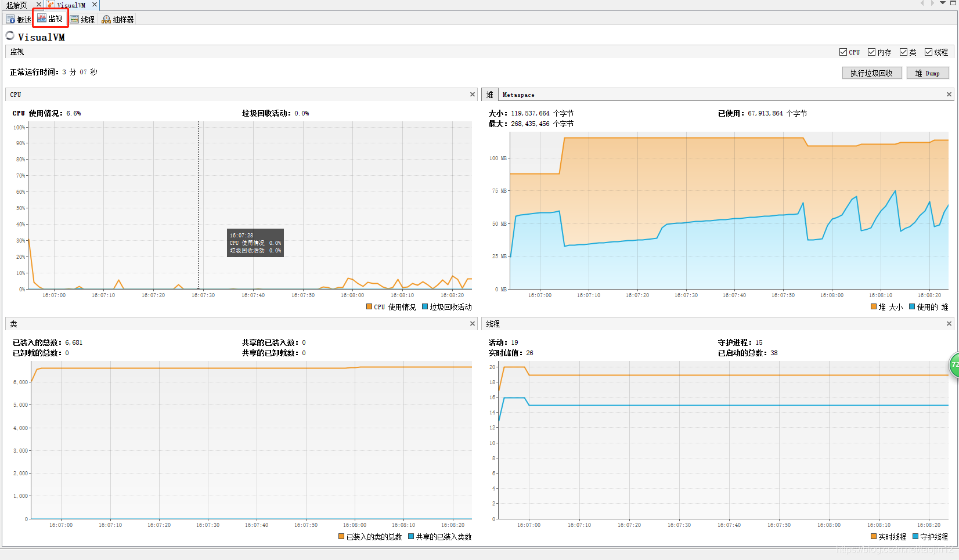959x560 pixels.
Task: Click the 抽样器 tab stopwatch icon
Action: click(106, 20)
